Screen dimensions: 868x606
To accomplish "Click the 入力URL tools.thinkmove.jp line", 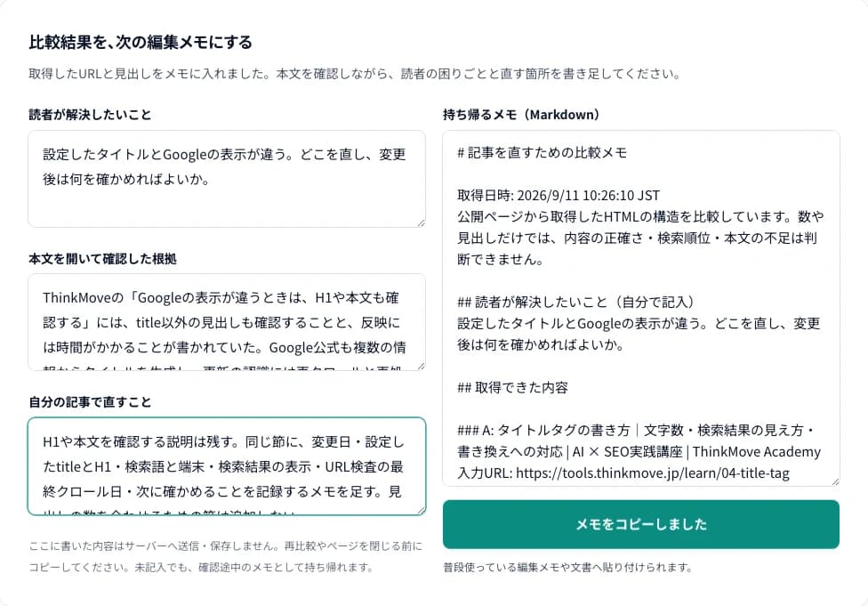I will [623, 473].
